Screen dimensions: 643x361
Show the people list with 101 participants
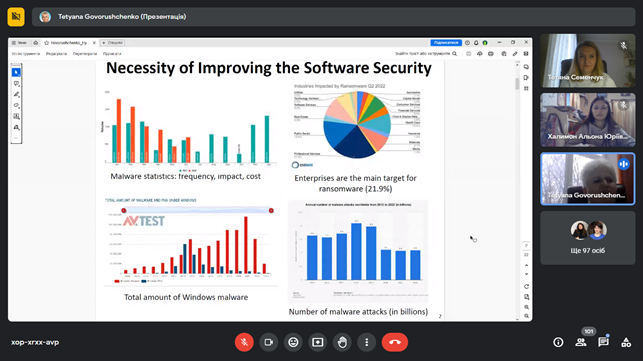[x=581, y=342]
